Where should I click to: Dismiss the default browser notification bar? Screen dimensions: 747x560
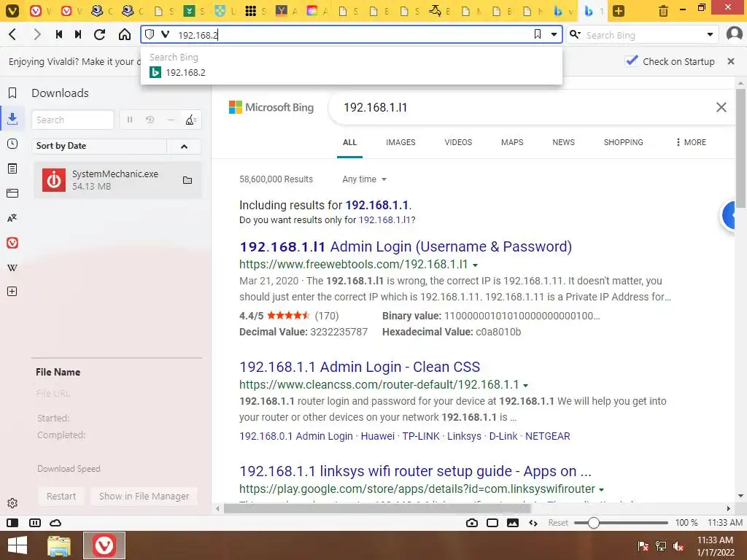click(x=731, y=61)
